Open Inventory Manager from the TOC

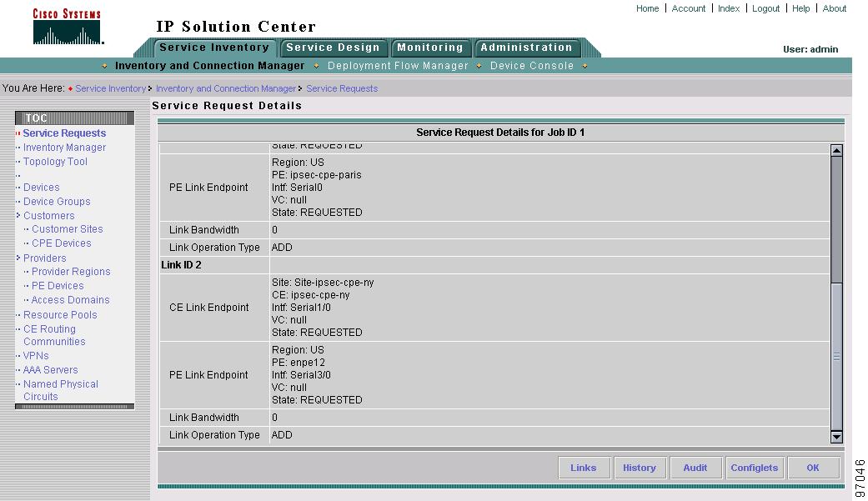point(64,148)
